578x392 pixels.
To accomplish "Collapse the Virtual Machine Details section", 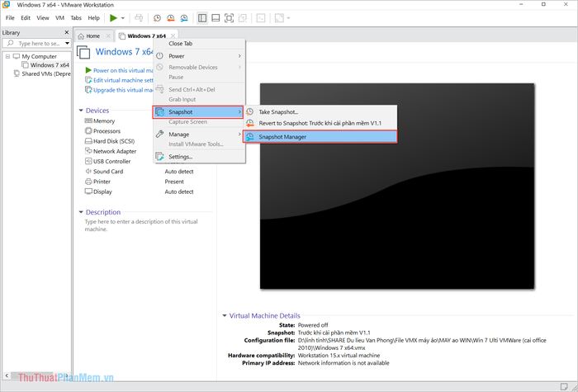I will click(225, 316).
